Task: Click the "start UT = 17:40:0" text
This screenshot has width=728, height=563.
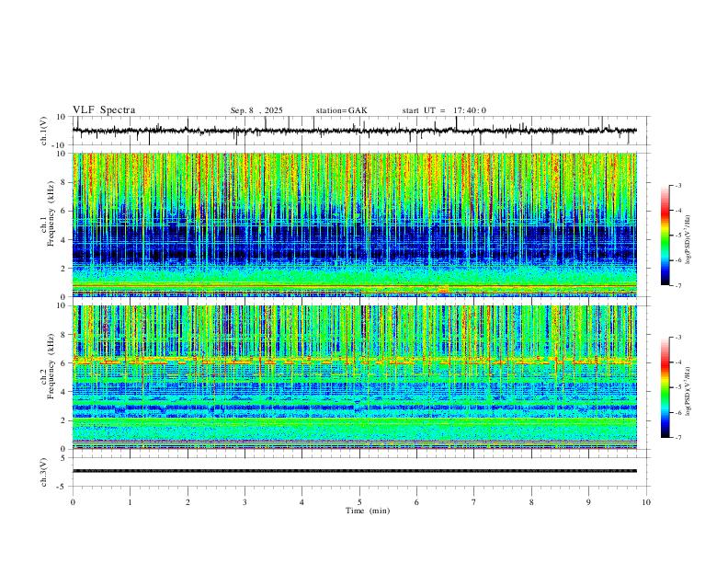Action: (x=444, y=110)
